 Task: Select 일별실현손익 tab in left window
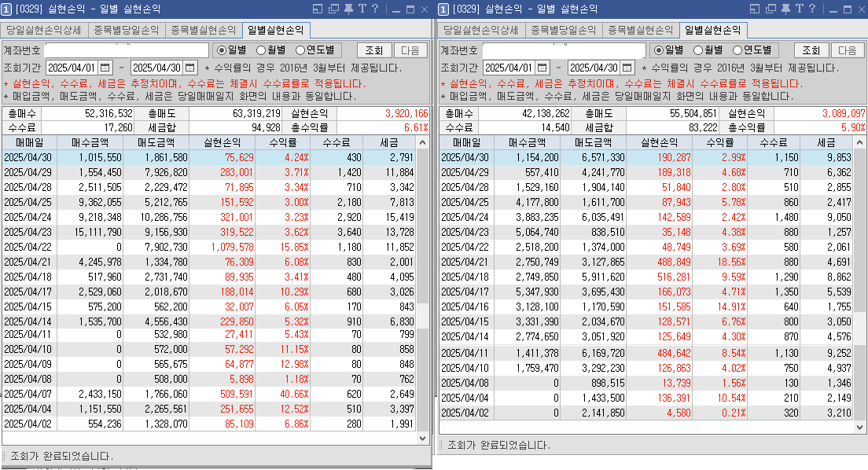276,30
